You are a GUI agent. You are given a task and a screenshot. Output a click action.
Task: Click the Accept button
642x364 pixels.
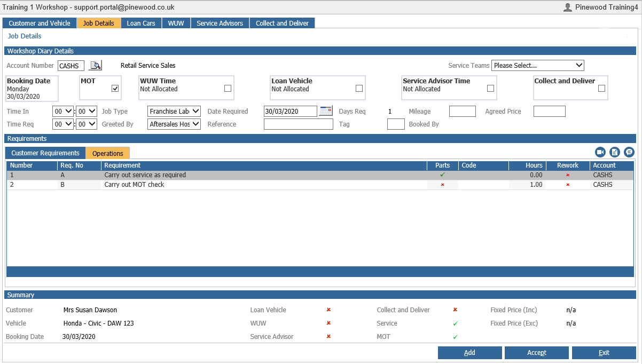tap(537, 353)
